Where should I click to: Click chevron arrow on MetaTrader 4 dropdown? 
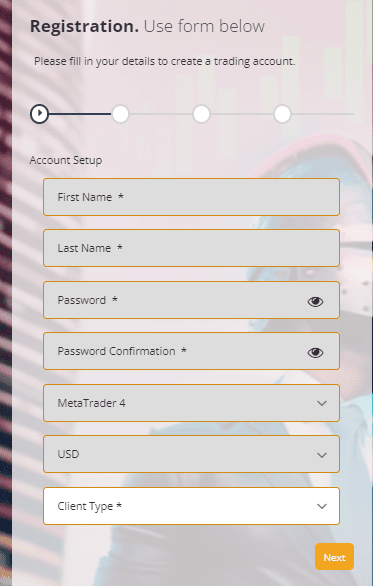(322, 403)
